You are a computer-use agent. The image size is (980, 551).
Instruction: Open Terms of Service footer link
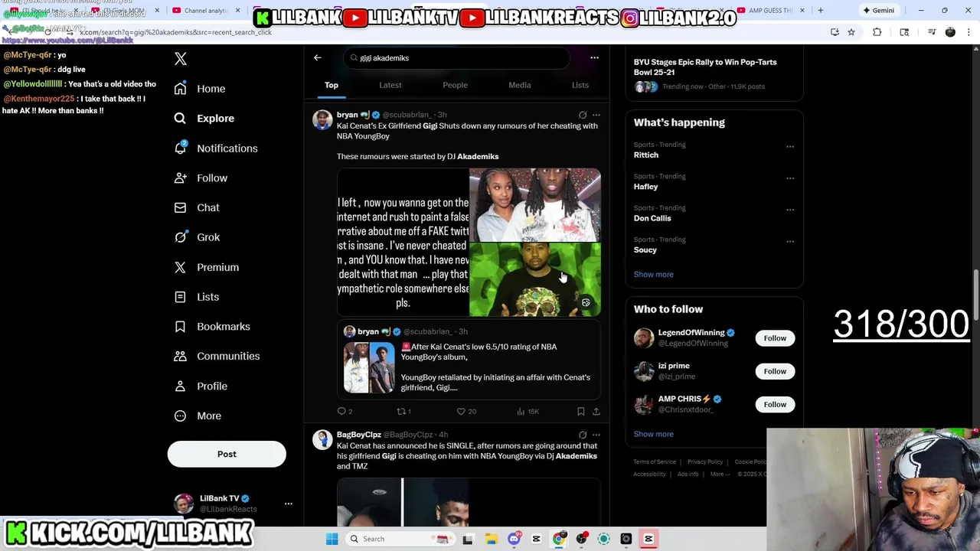[655, 462]
